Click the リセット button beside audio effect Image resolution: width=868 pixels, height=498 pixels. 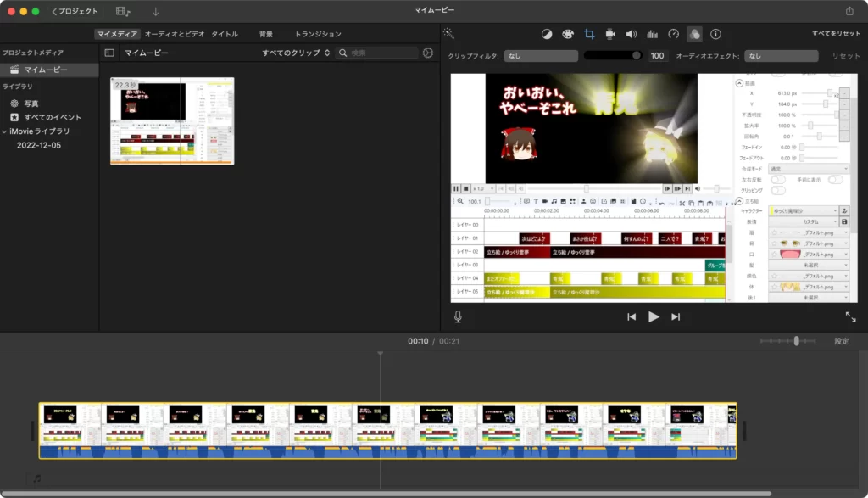[x=846, y=56]
